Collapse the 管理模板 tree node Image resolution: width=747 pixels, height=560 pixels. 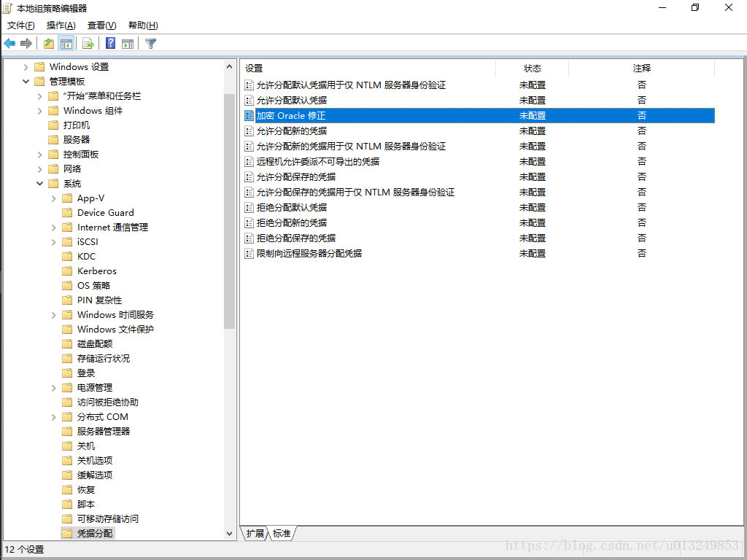pos(26,82)
